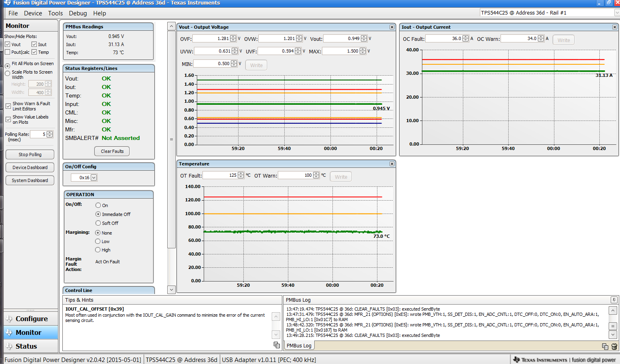The width and height of the screenshot is (620, 364).
Task: Copy Tips & Hints text via its copy icon
Action: pos(277,345)
